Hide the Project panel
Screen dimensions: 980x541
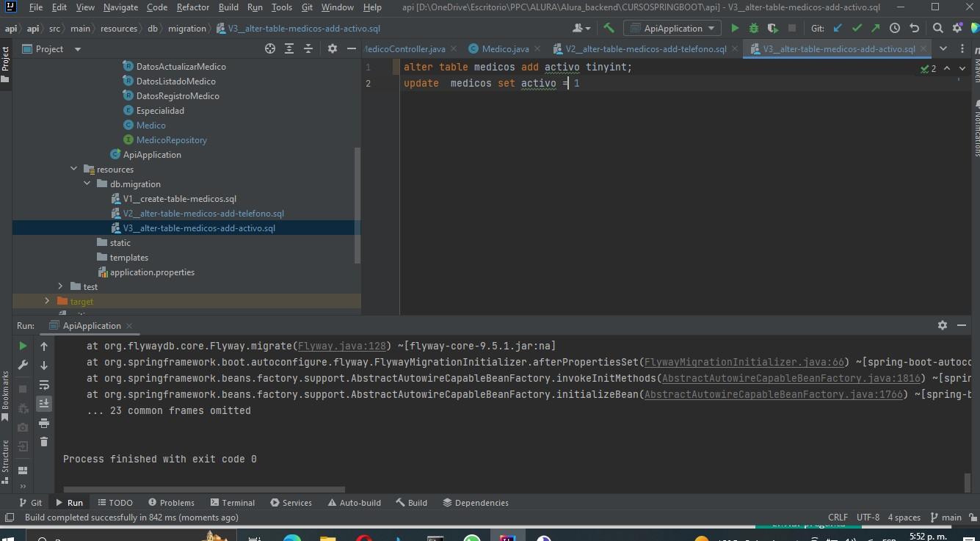pos(351,48)
